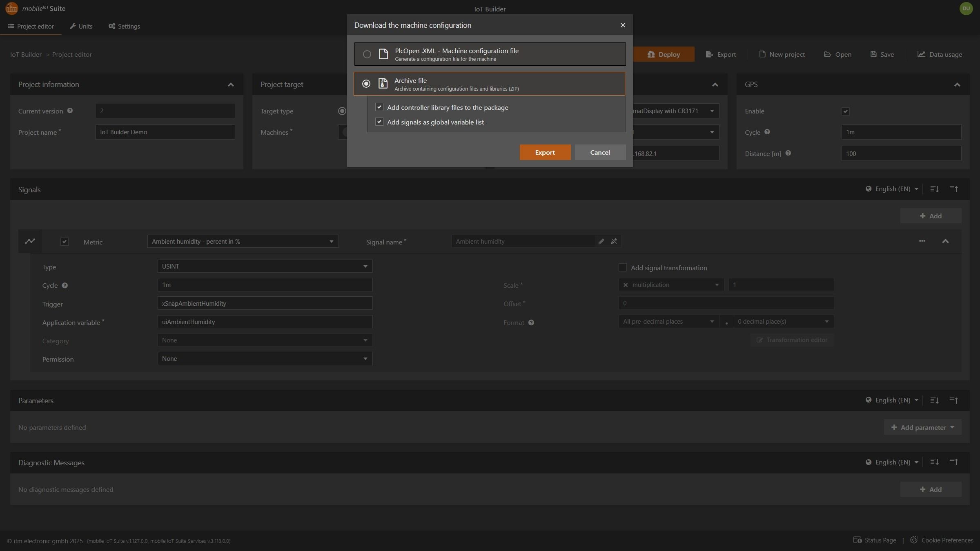The height and width of the screenshot is (551, 980).
Task: Click the signal chart line icon
Action: point(30,241)
